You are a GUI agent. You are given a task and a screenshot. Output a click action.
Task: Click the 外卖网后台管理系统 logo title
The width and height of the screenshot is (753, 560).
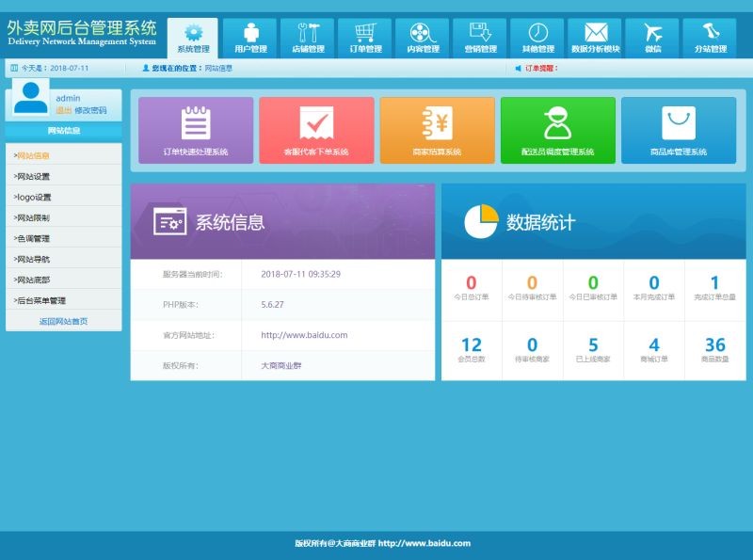click(x=82, y=28)
